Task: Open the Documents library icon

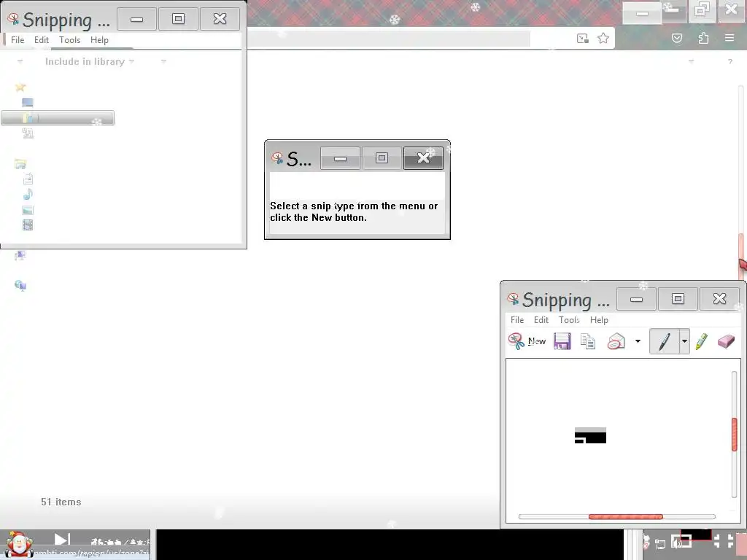Action: (28, 179)
